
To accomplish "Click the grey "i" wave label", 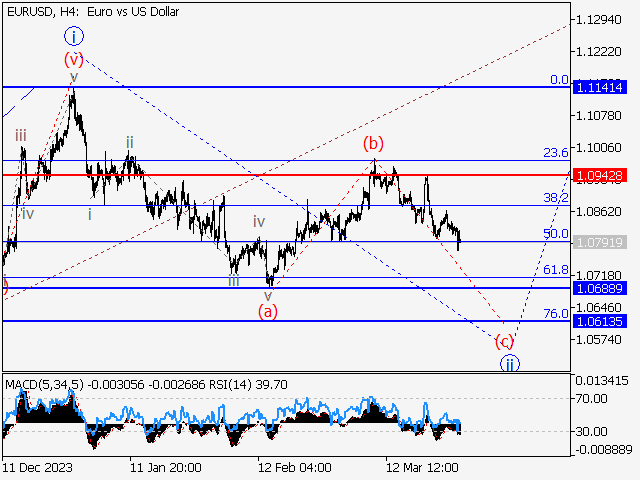I will tap(90, 214).
